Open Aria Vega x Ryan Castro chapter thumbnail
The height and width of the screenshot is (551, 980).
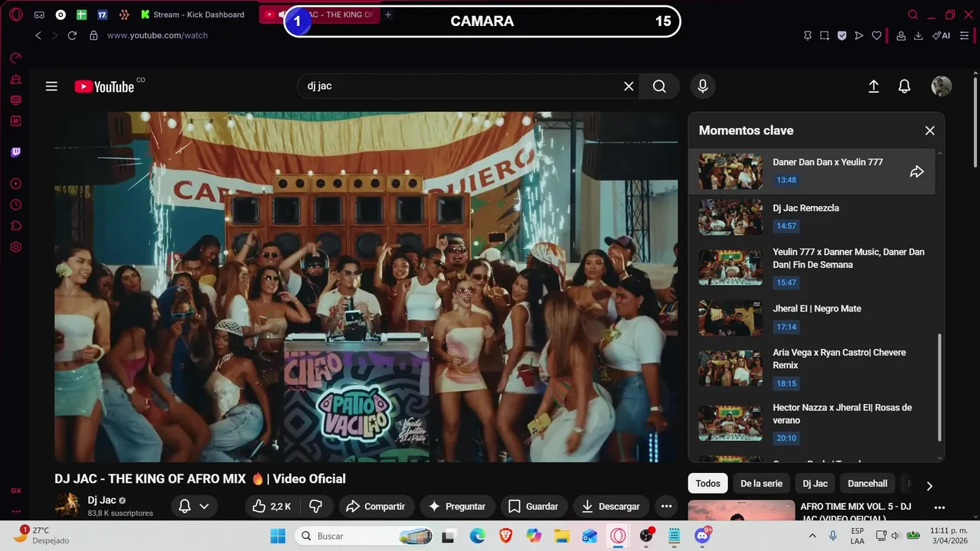coord(730,368)
